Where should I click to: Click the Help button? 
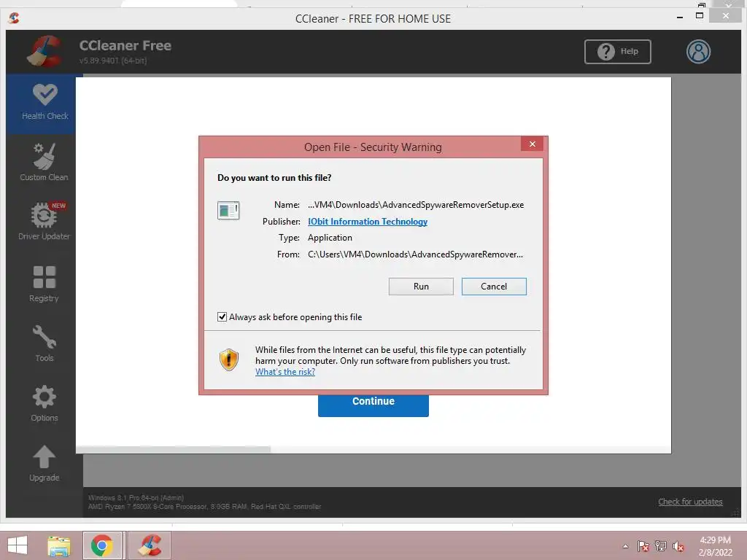point(617,52)
